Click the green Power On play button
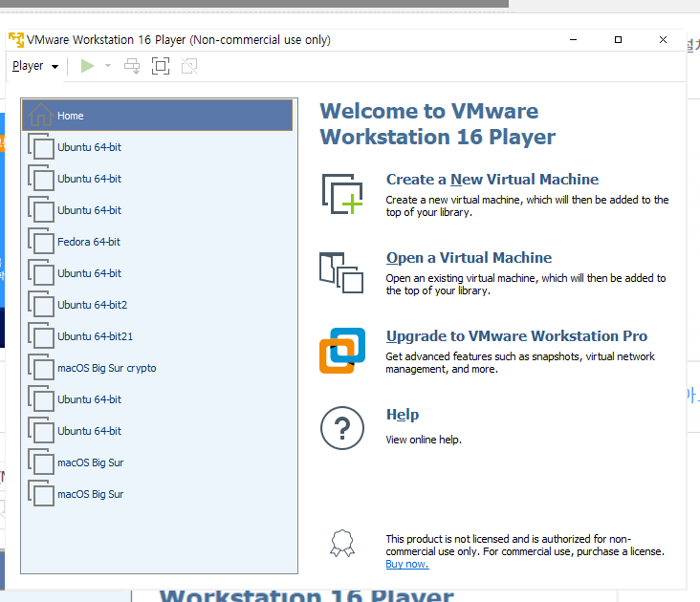This screenshot has height=602, width=700. click(88, 66)
